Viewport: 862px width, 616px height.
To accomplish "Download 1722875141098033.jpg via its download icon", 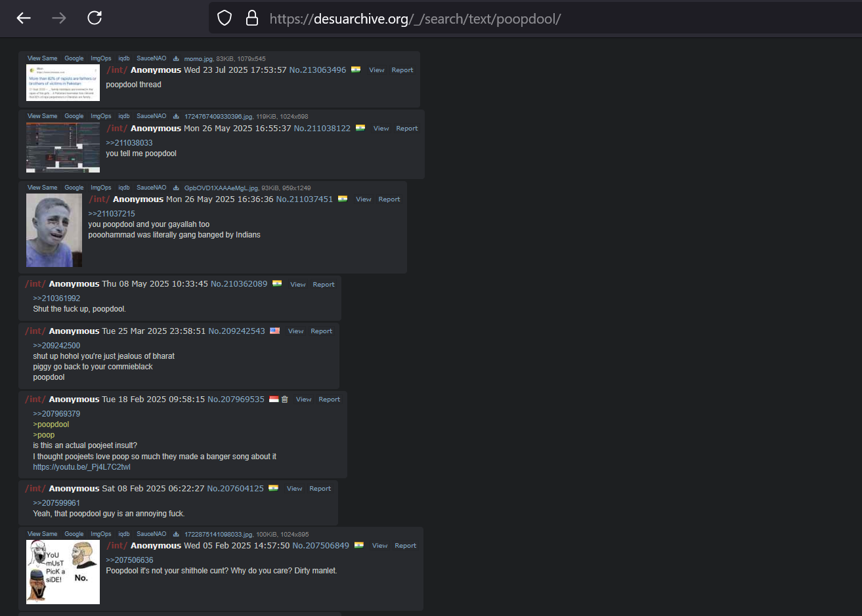I will click(176, 535).
